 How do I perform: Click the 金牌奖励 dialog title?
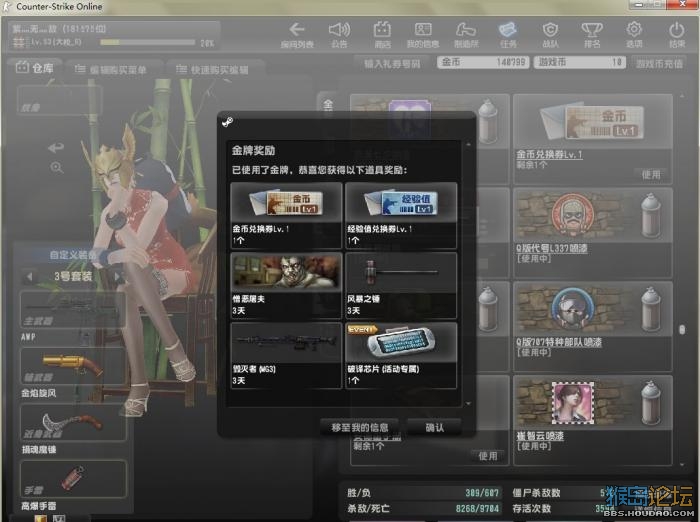coord(253,150)
